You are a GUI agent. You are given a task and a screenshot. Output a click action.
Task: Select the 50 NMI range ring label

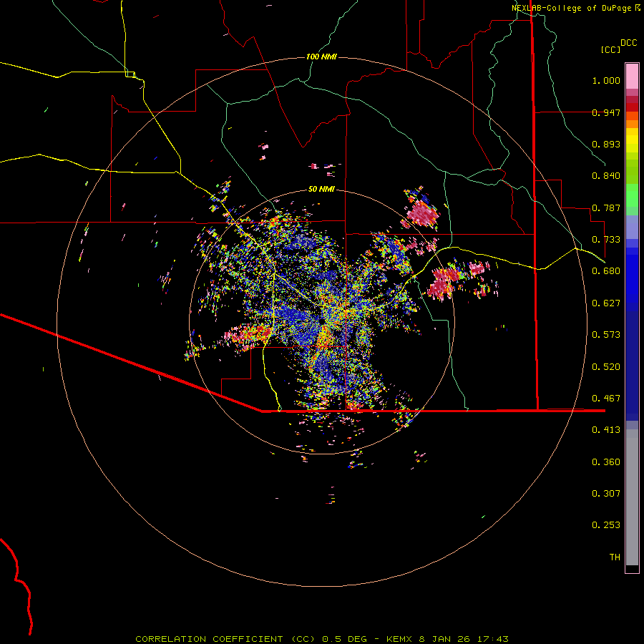pos(321,189)
